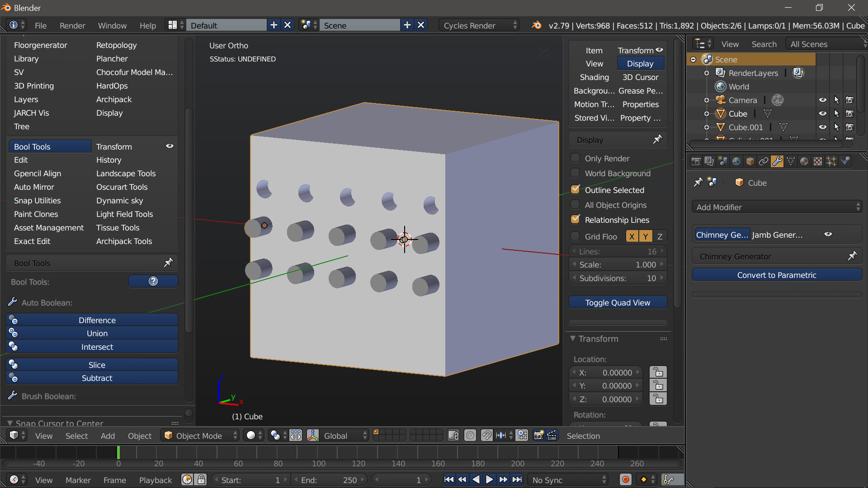The image size is (868, 488).
Task: Click the grid Scale value field
Action: 618,265
